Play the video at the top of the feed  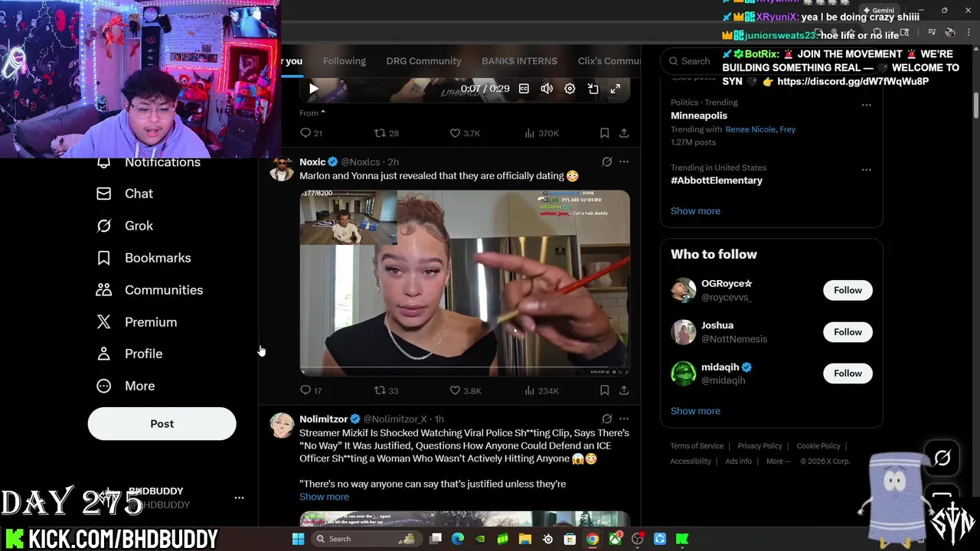(313, 89)
